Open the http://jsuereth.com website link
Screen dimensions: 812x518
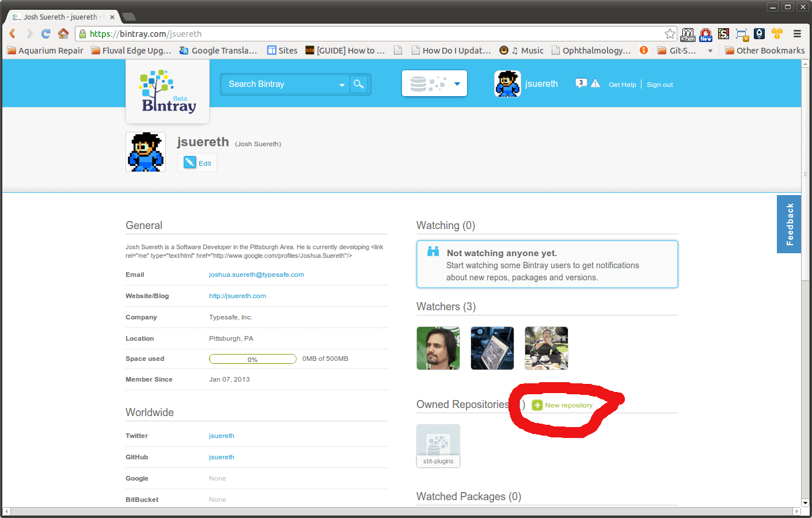(x=237, y=296)
